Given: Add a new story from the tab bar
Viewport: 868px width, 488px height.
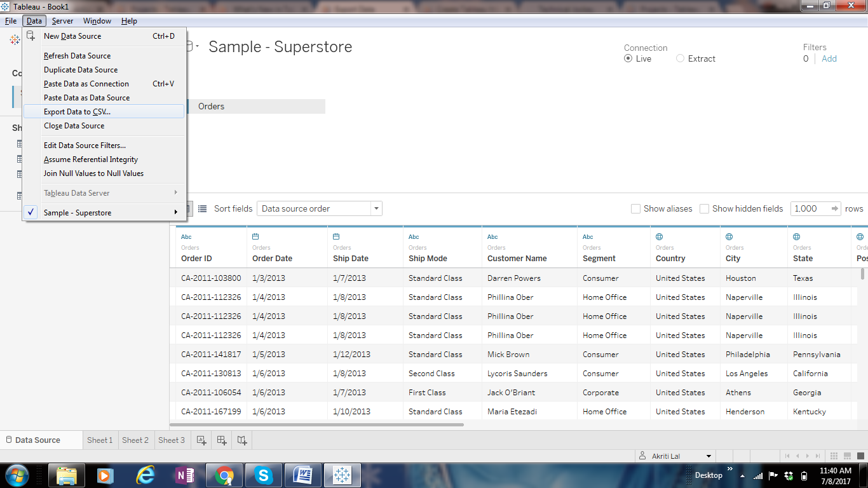Looking at the screenshot, I should tap(242, 440).
